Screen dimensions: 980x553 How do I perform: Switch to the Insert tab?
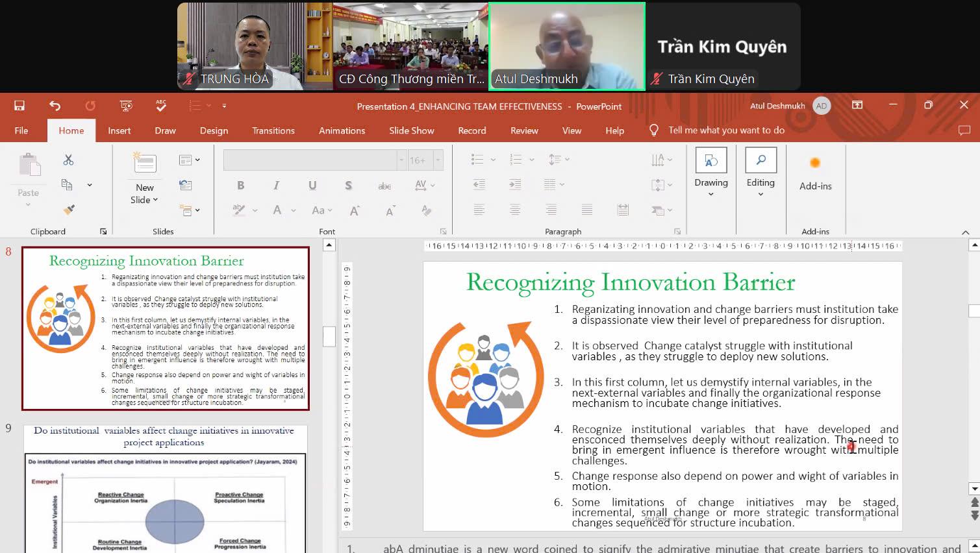(119, 130)
